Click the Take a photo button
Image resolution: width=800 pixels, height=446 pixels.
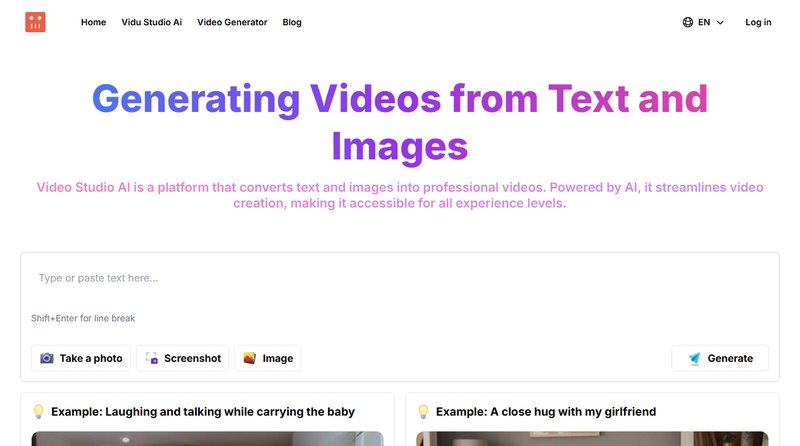81,358
